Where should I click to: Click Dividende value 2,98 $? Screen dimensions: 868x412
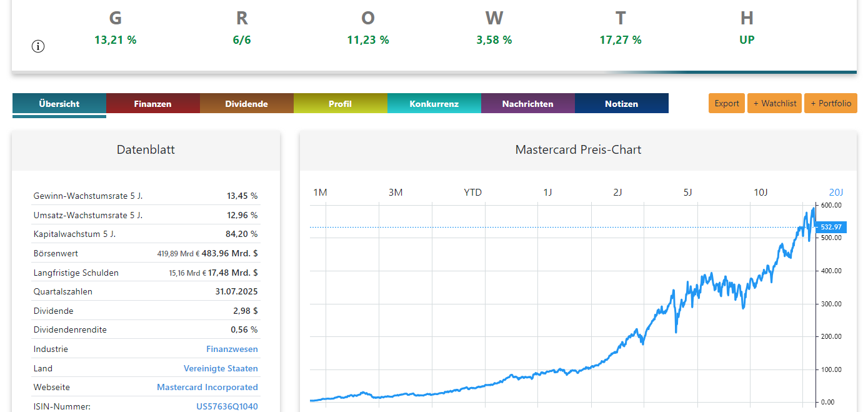[x=246, y=311]
